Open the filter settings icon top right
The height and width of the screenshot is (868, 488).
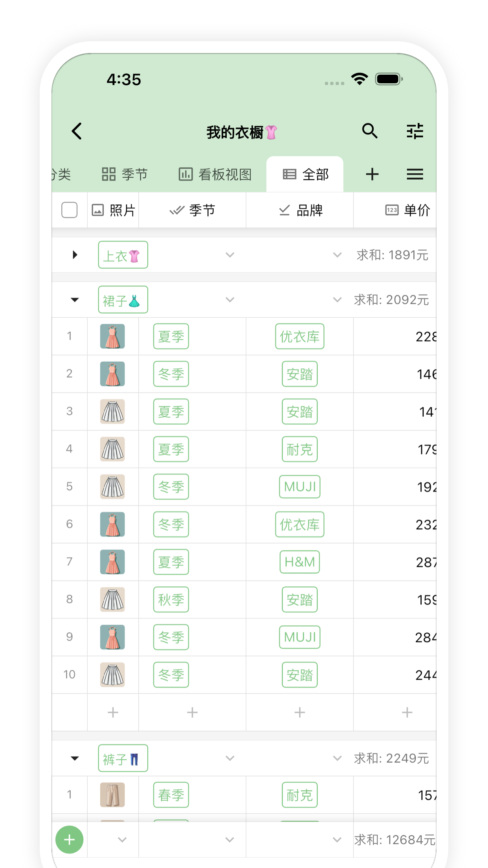point(415,131)
